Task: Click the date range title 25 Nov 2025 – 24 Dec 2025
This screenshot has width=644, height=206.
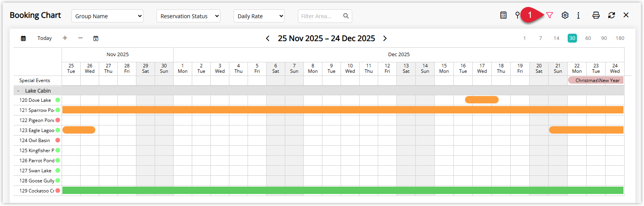Action: click(326, 38)
